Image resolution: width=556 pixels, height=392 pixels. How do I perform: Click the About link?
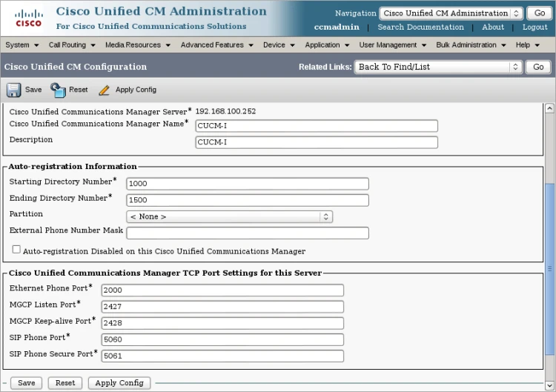[493, 27]
